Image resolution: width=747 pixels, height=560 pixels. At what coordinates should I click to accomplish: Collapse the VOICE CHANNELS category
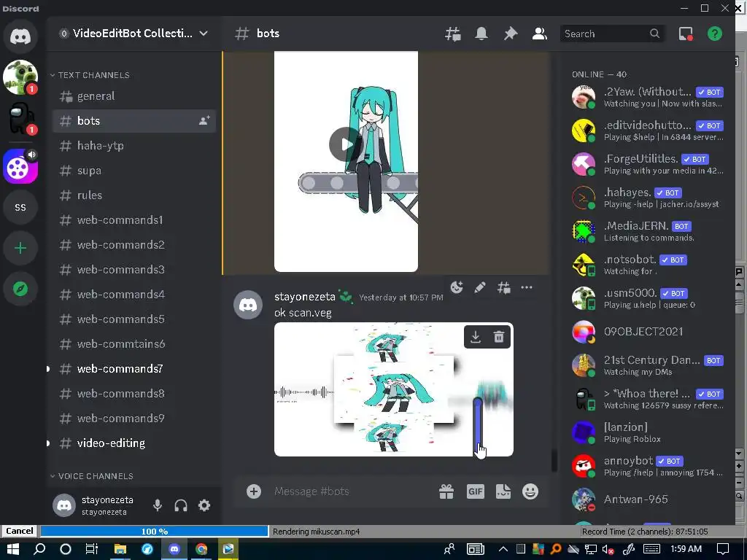(92, 475)
